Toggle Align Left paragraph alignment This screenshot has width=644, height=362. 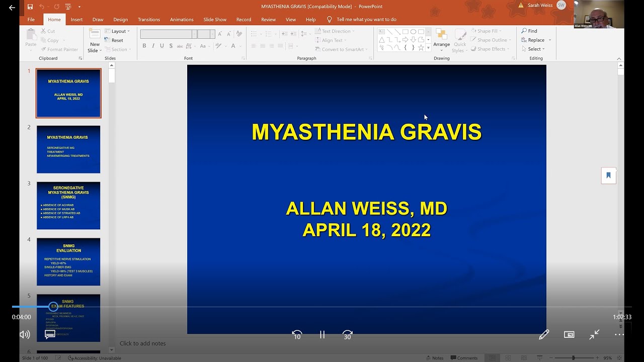(x=254, y=46)
